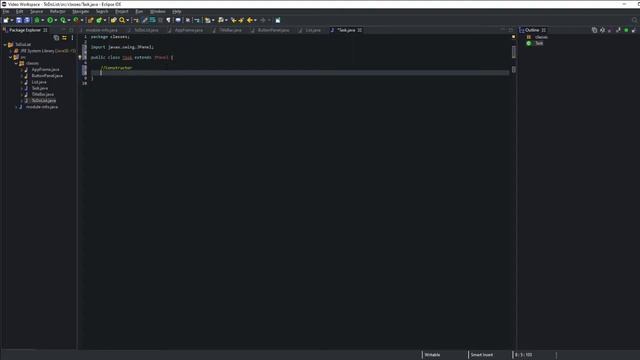The image size is (640, 360).
Task: Collapse the classes package node
Action: click(16, 63)
